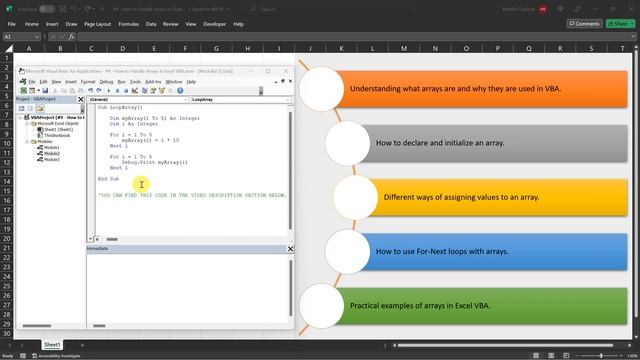
Task: Click inside the Immediate window text area
Action: point(187,288)
